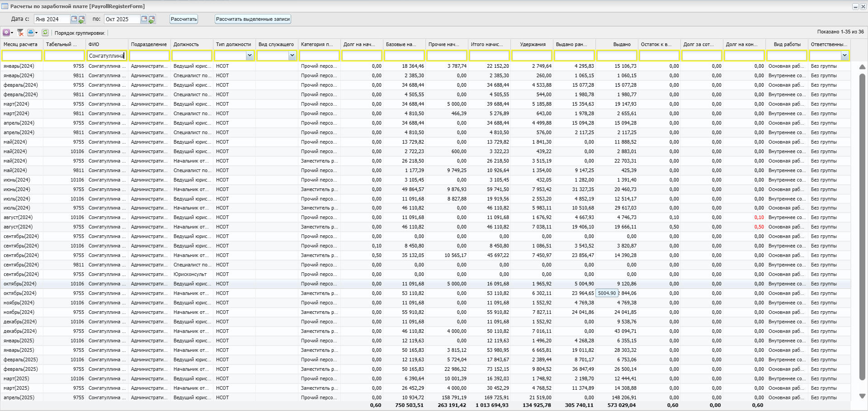Sort by the 'Месяц расчета' column header

coord(21,44)
